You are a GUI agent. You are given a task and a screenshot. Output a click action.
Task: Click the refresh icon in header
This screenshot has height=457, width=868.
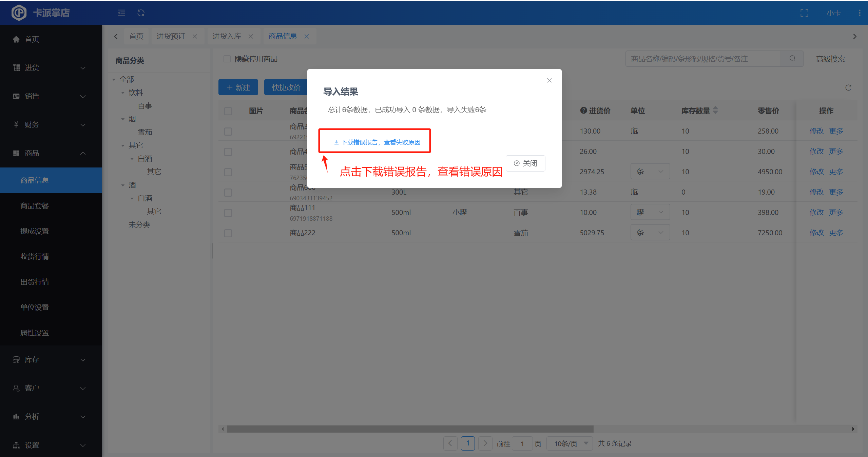(141, 13)
